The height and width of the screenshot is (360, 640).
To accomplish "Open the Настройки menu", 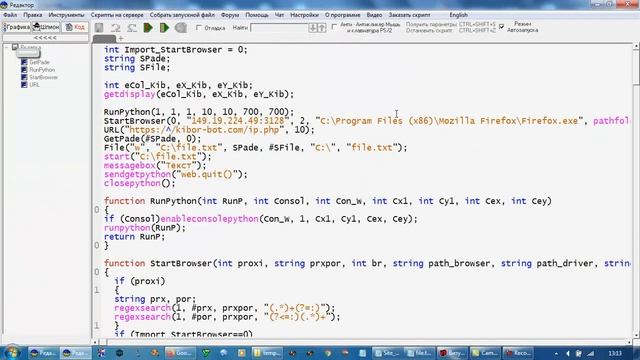I will [304, 15].
